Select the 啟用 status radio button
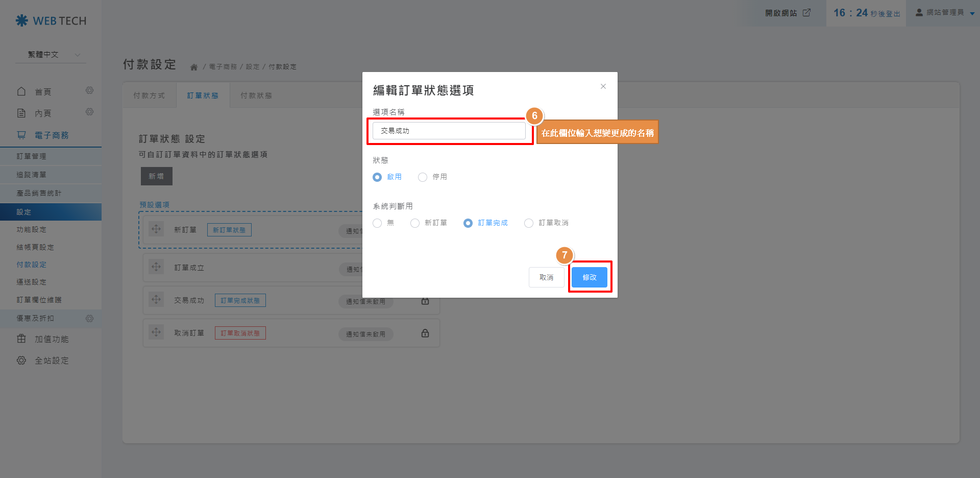This screenshot has height=478, width=980. pos(377,177)
